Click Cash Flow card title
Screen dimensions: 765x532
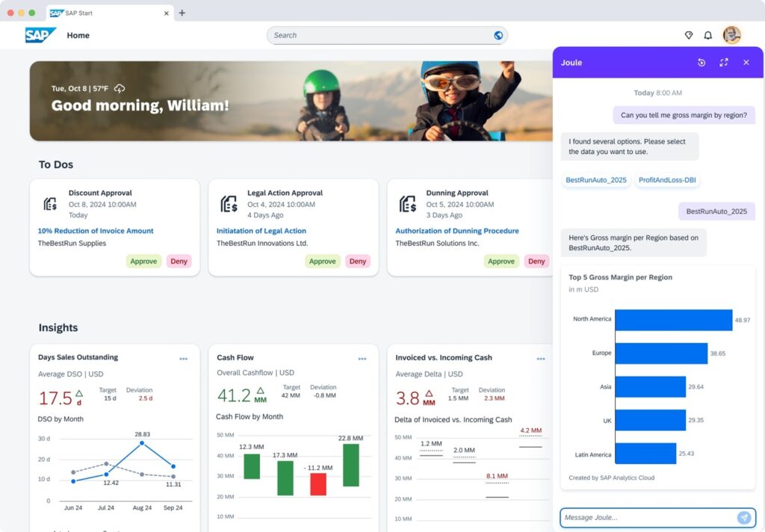click(235, 358)
